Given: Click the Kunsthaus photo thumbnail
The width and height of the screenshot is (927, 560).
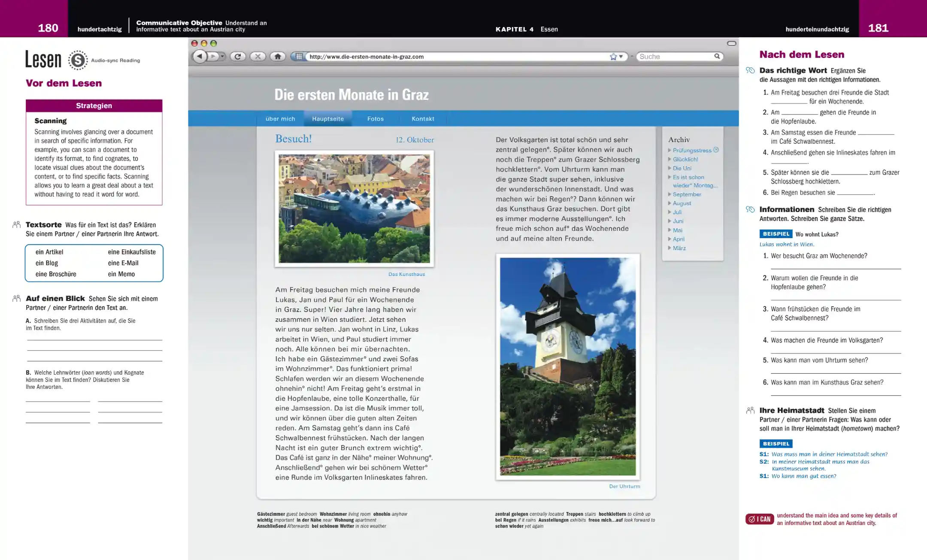Looking at the screenshot, I should coord(354,209).
